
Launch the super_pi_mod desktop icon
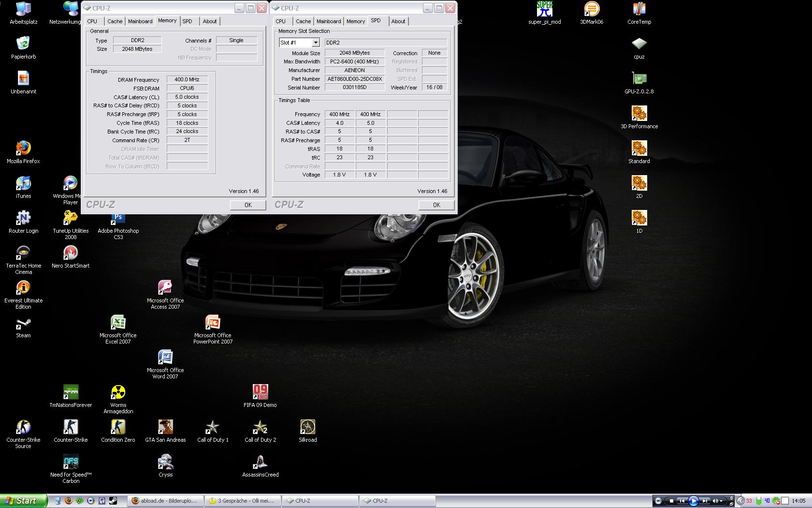click(544, 9)
